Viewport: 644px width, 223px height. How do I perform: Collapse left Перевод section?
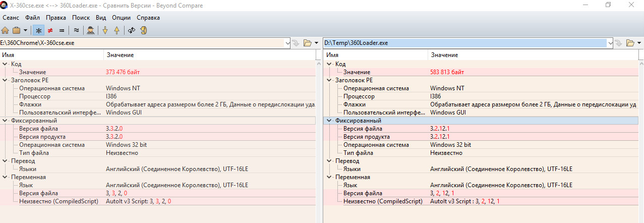tap(5, 161)
